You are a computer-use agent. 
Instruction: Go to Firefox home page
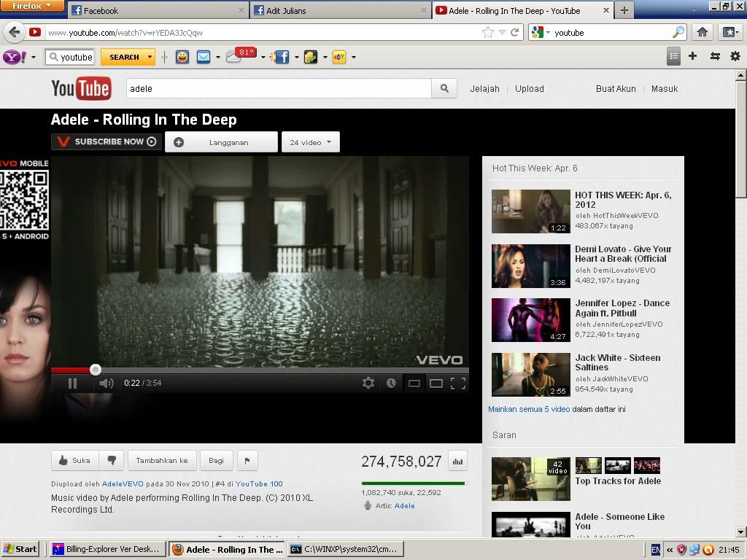pyautogui.click(x=703, y=32)
